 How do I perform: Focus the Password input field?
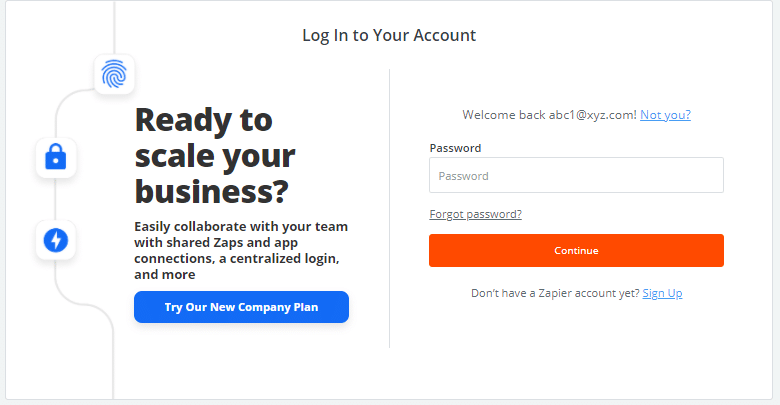pyautogui.click(x=576, y=176)
